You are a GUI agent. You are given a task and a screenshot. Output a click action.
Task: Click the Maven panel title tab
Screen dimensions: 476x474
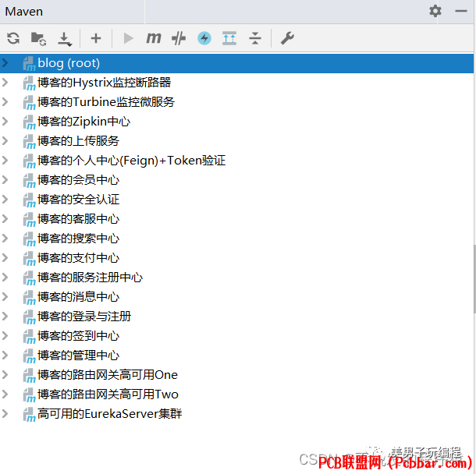(x=24, y=12)
